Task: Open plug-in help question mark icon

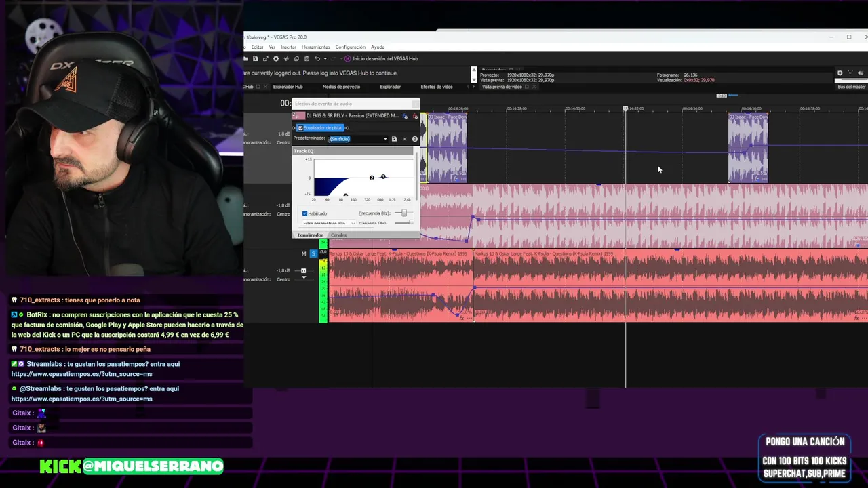Action: 414,139
